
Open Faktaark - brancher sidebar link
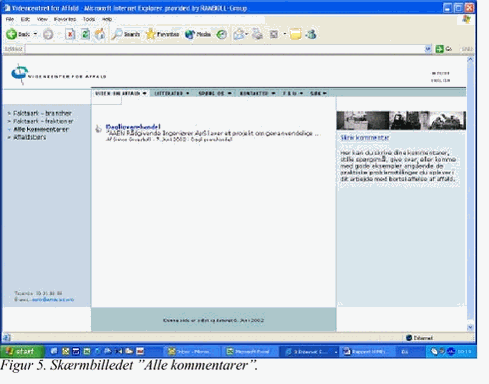(42, 113)
